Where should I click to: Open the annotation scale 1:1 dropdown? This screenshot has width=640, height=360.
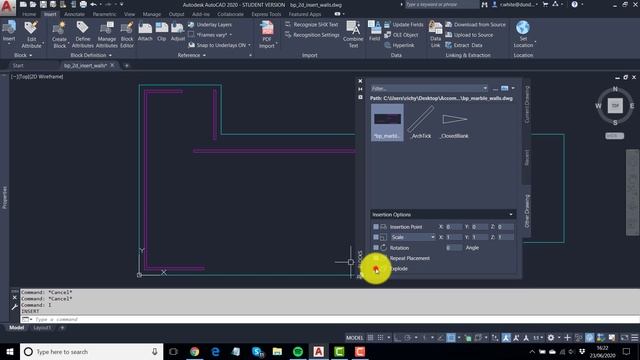coord(538,338)
